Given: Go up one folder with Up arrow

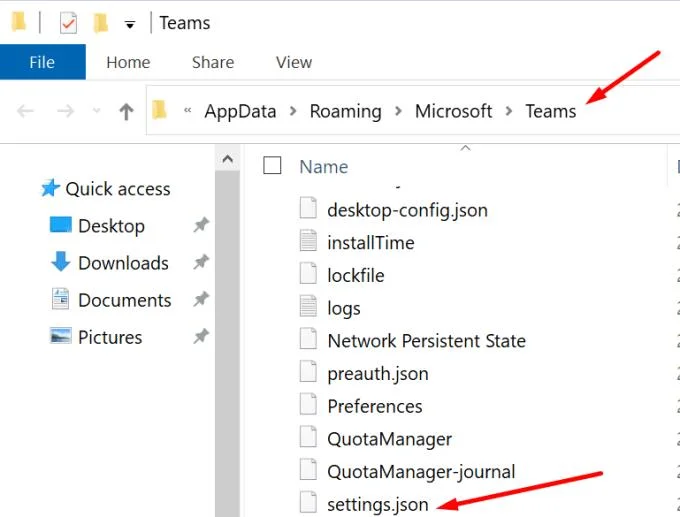Looking at the screenshot, I should 126,111.
